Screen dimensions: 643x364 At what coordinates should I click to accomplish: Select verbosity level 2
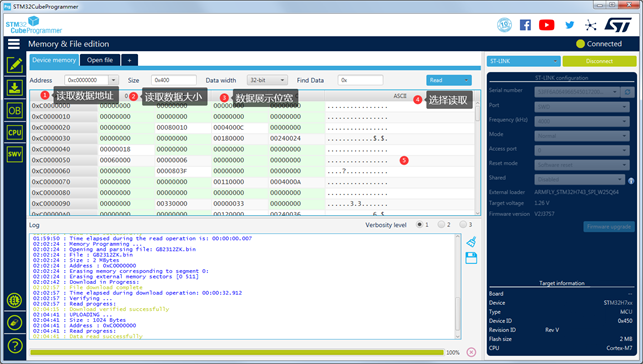pyautogui.click(x=441, y=224)
